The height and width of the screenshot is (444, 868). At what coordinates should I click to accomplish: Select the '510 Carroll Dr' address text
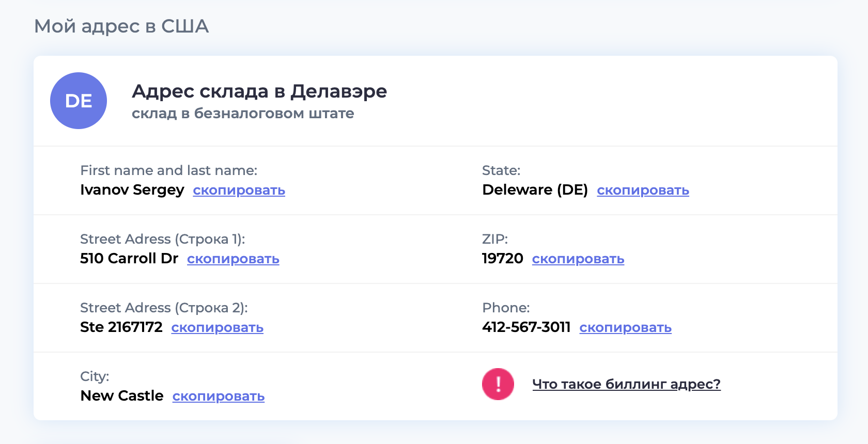coord(129,259)
